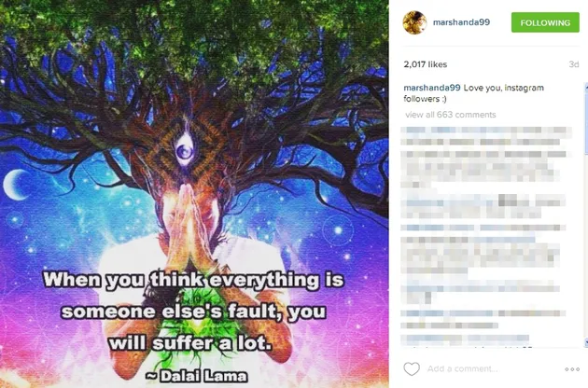The image size is (588, 388).
Task: Toggle the green FOLLOWING button
Action: (545, 22)
